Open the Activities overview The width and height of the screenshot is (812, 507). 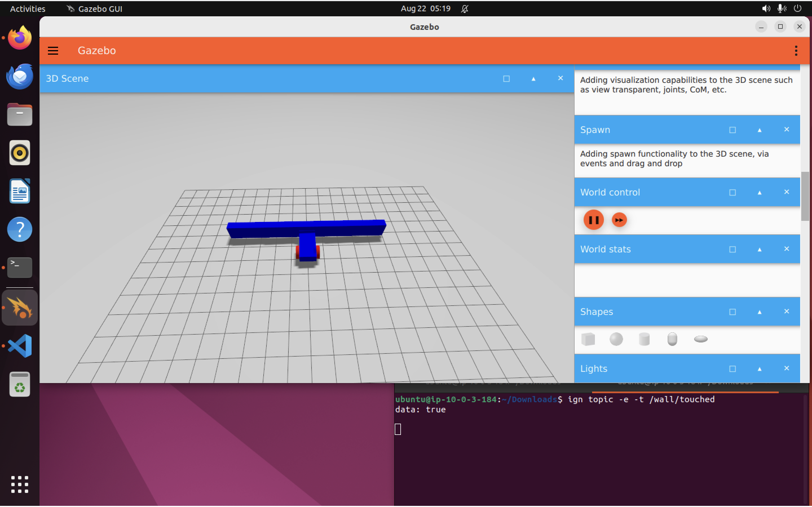click(28, 9)
